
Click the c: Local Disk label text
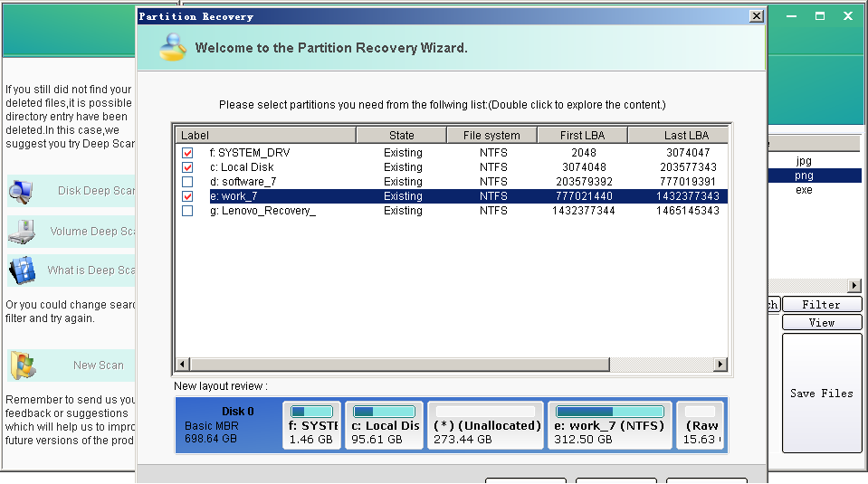pyautogui.click(x=242, y=167)
